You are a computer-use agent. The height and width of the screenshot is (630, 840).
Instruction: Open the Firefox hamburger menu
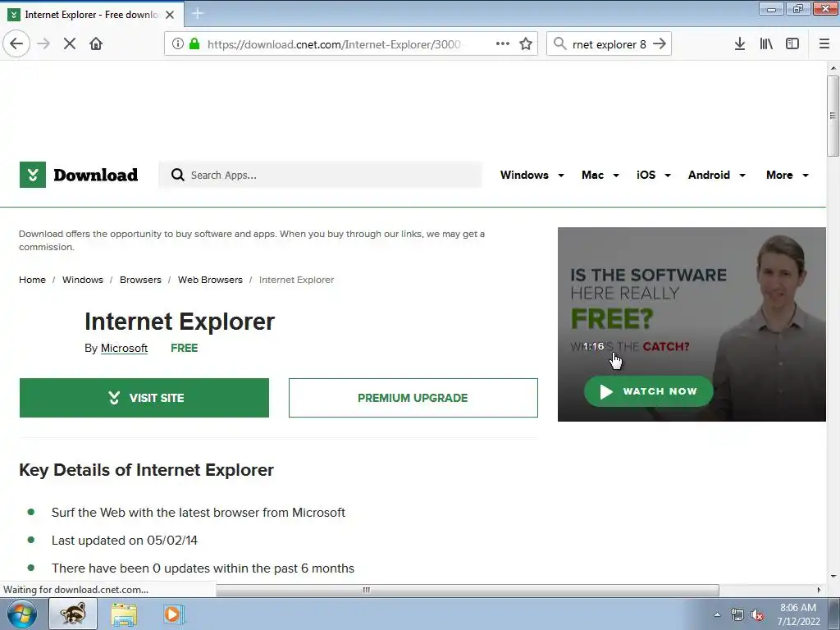[x=824, y=44]
